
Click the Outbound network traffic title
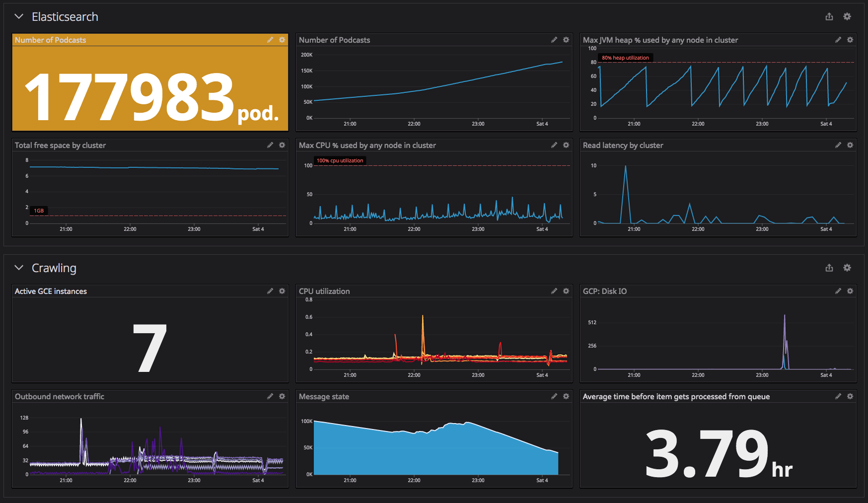click(x=60, y=396)
